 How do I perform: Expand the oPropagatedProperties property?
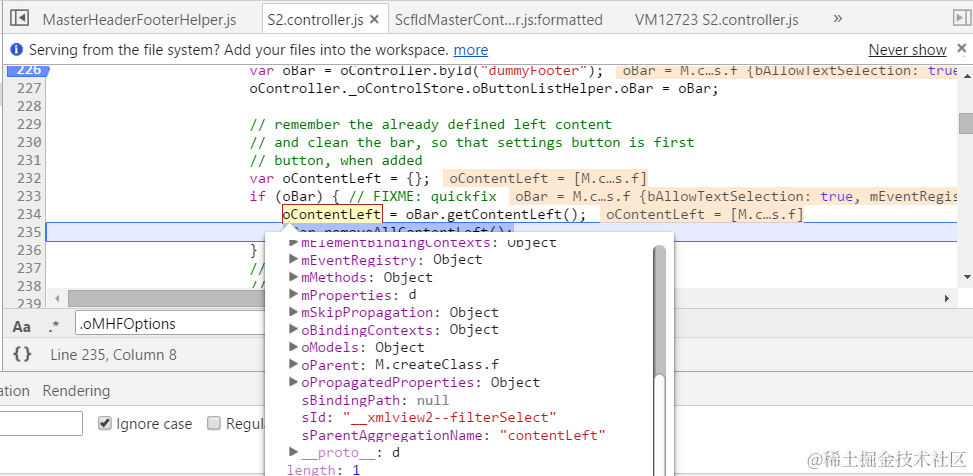click(294, 382)
